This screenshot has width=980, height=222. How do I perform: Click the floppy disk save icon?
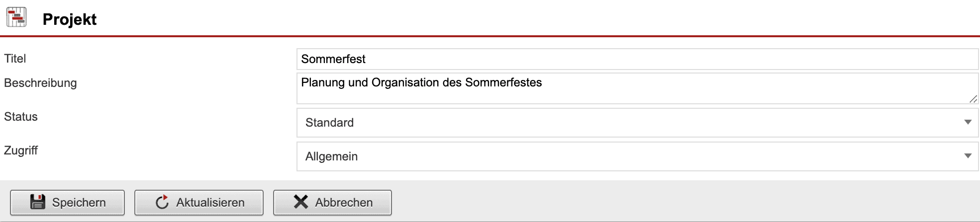coord(38,202)
